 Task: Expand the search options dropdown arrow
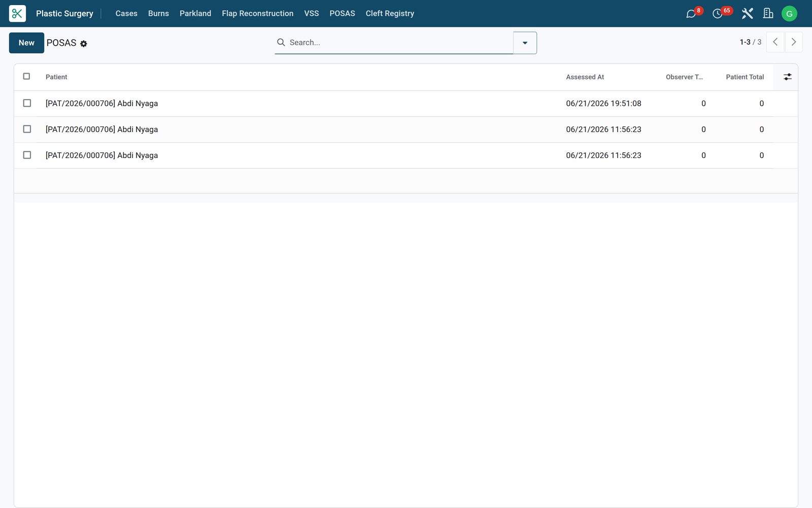coord(525,43)
